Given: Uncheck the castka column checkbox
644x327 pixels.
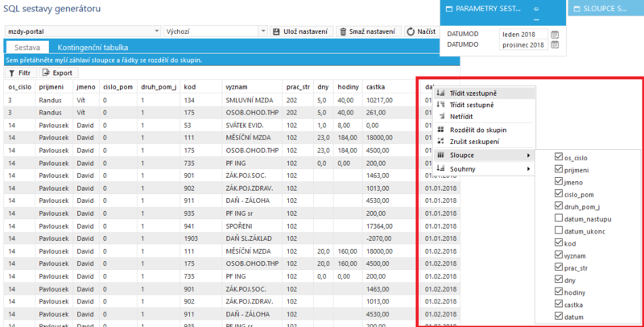Looking at the screenshot, I should [x=558, y=304].
